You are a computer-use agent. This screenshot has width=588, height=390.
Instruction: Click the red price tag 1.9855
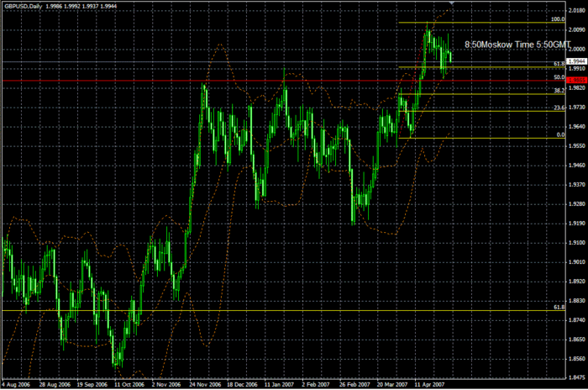(577, 81)
